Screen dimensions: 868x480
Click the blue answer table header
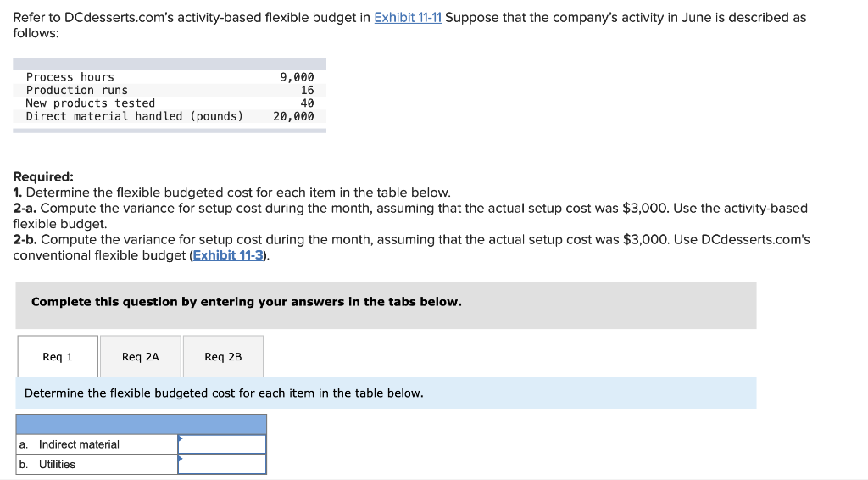[x=141, y=424]
